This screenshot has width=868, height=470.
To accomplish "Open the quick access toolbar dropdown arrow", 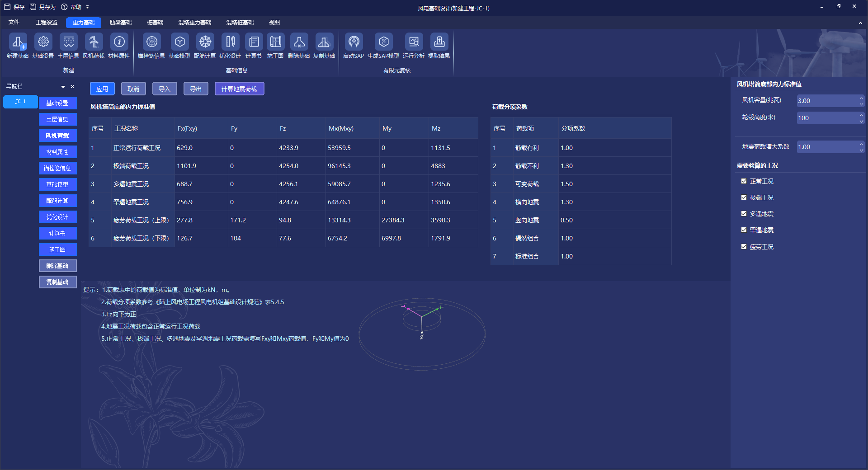I will pyautogui.click(x=87, y=7).
